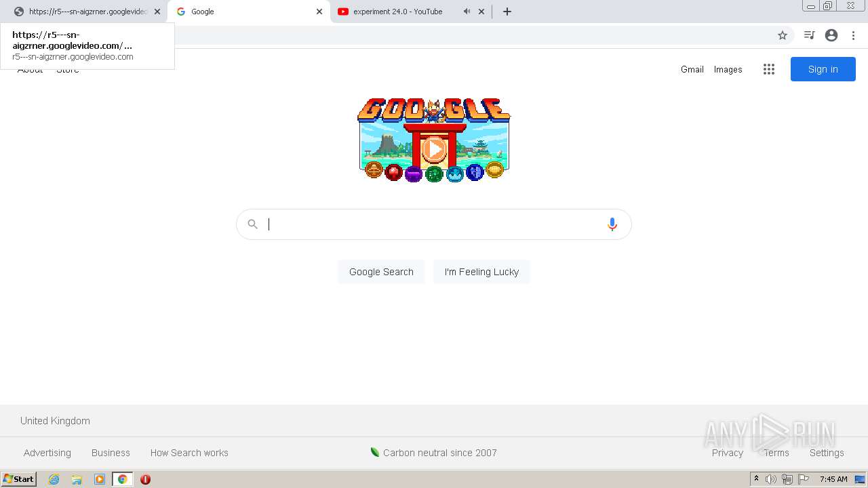
Task: Click the red Opera icon in the taskbar
Action: [145, 479]
